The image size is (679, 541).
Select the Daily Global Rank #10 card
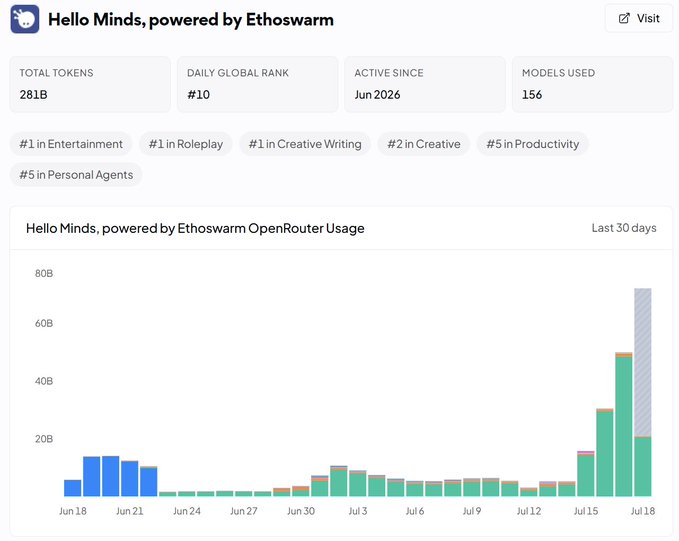coord(258,84)
